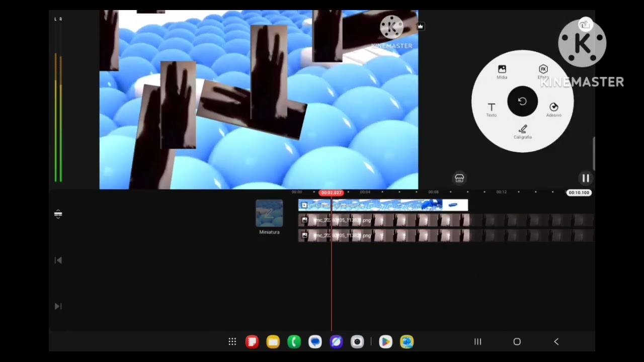
Task: Tap the crown remove-watermark icon
Action: (x=420, y=26)
